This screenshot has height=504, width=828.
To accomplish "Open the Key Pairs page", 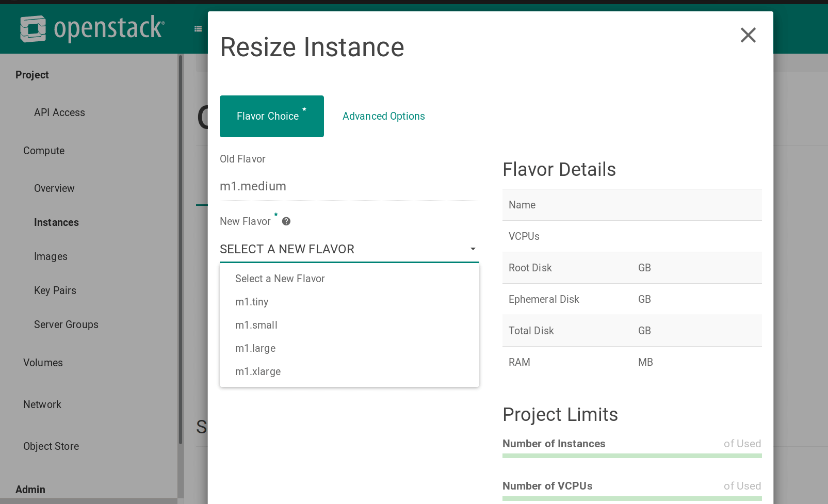I will (55, 290).
